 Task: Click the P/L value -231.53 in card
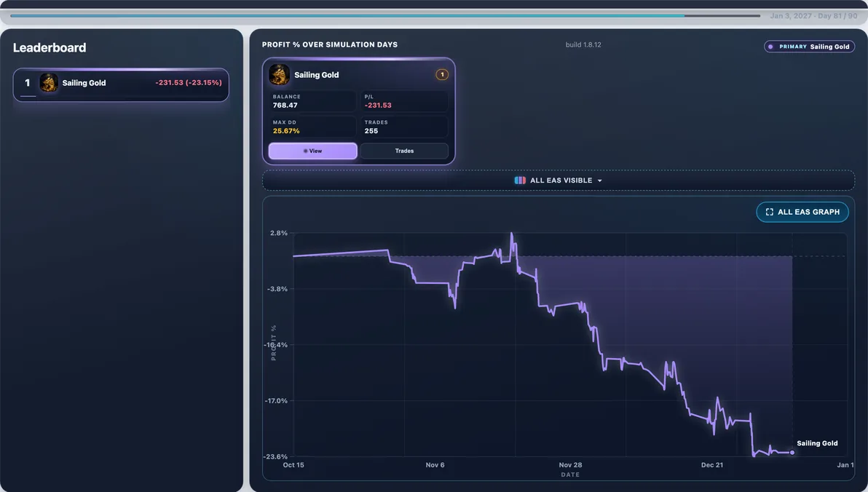pos(378,105)
